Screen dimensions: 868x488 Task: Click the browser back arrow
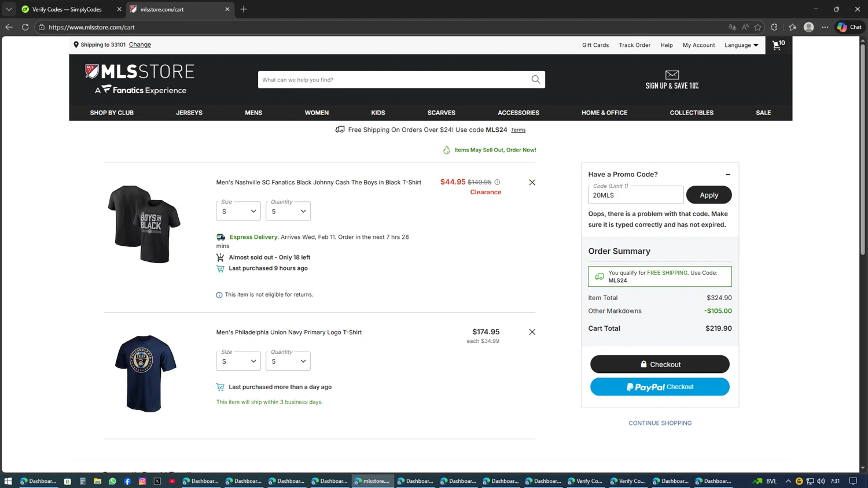point(9,27)
